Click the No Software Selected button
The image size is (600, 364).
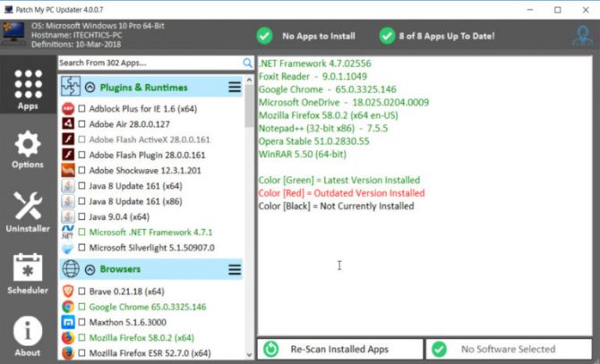(x=509, y=349)
